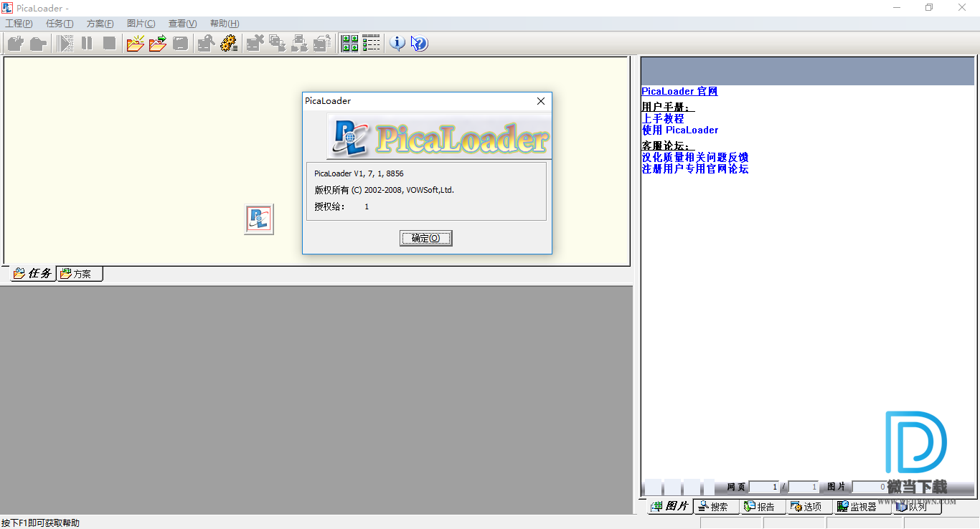Viewport: 980px width, 529px height.
Task: Click the grayed folder with wrench icon
Action: tap(322, 44)
